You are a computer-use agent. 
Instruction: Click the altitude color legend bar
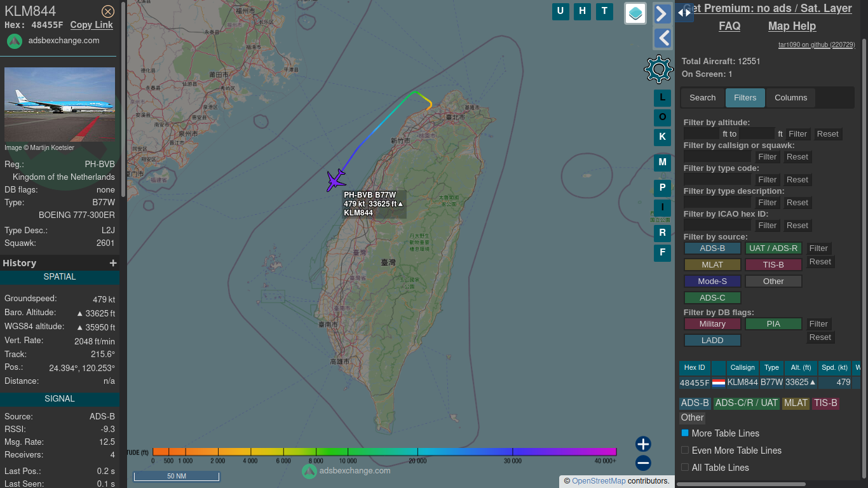(384, 452)
